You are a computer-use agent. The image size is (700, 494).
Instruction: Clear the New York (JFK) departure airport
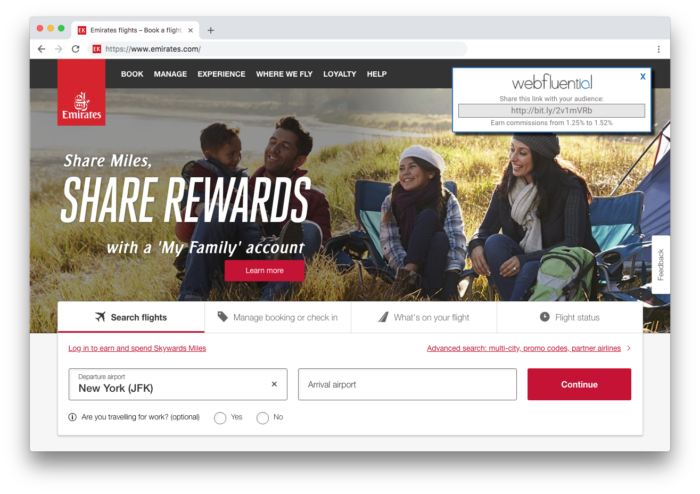click(274, 384)
